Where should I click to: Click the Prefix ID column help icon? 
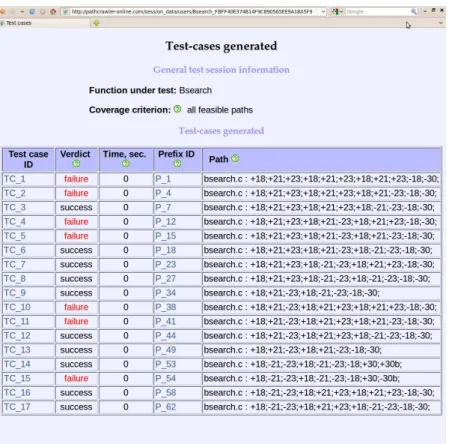coord(177,164)
